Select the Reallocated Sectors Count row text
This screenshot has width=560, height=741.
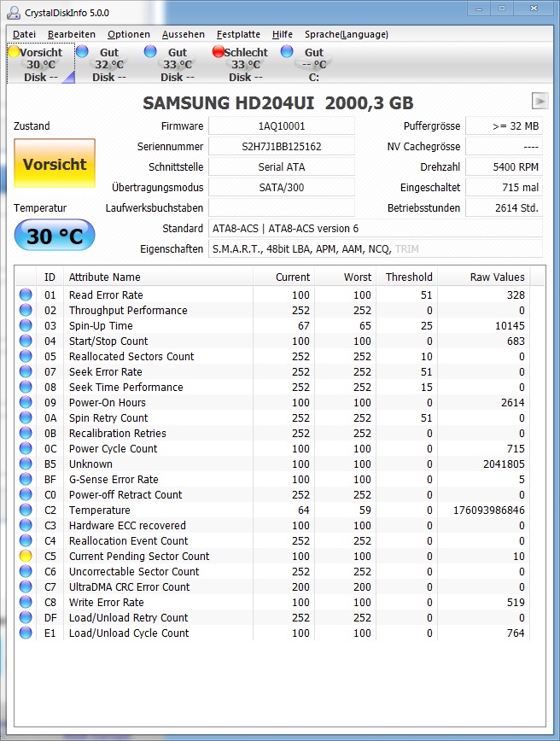tap(131, 356)
